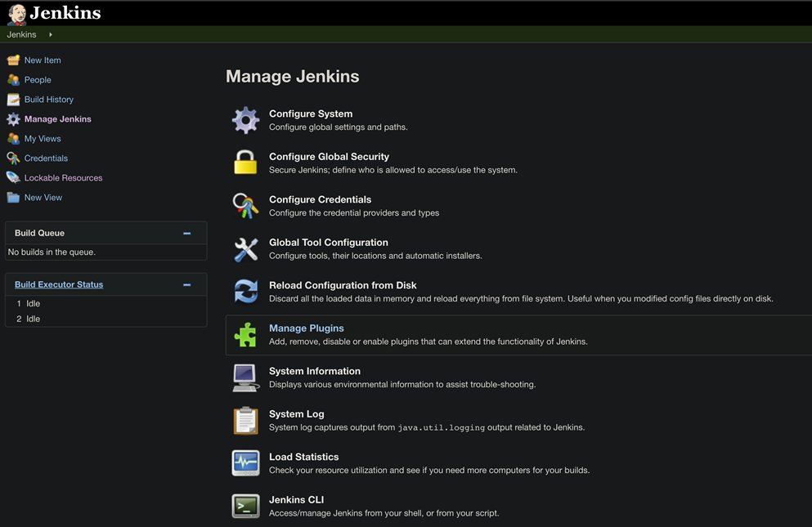The width and height of the screenshot is (812, 527).
Task: Open System Information
Action: tap(314, 371)
